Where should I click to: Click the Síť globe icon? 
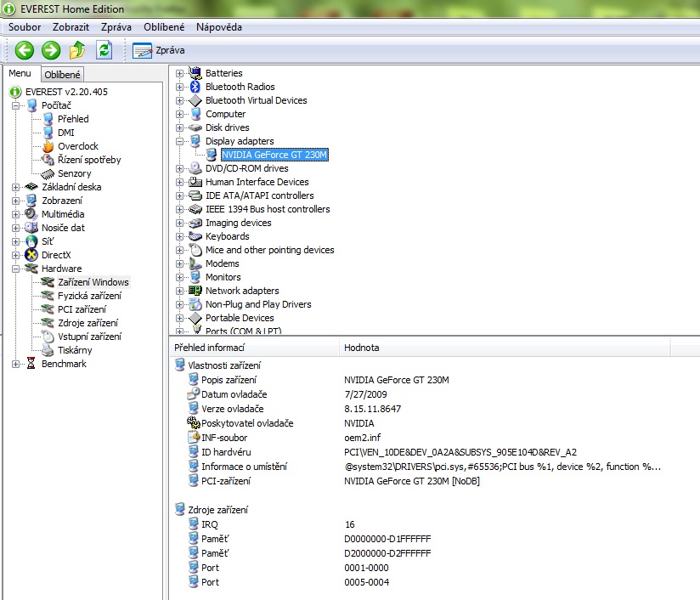(31, 241)
